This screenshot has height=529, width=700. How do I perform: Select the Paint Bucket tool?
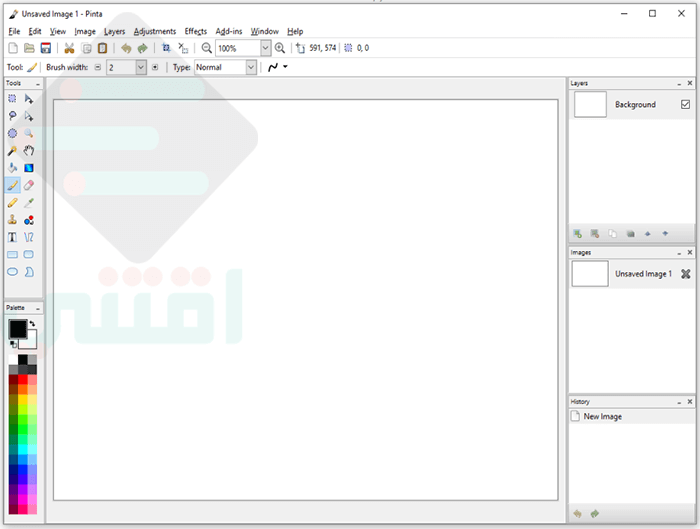12,168
